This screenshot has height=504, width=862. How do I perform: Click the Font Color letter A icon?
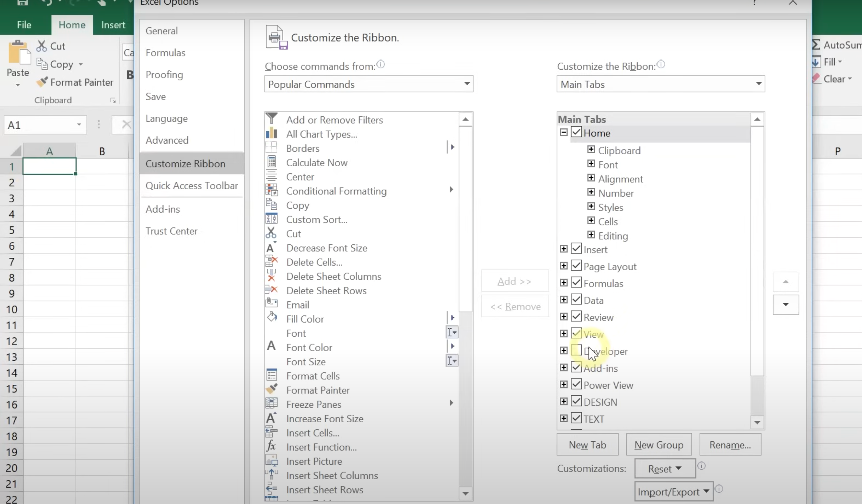(x=271, y=346)
